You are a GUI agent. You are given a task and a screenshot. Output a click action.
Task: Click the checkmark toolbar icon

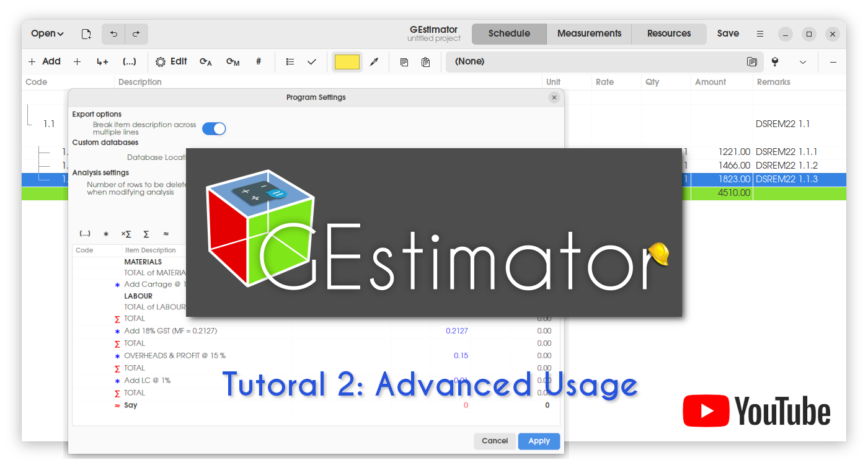pyautogui.click(x=312, y=61)
